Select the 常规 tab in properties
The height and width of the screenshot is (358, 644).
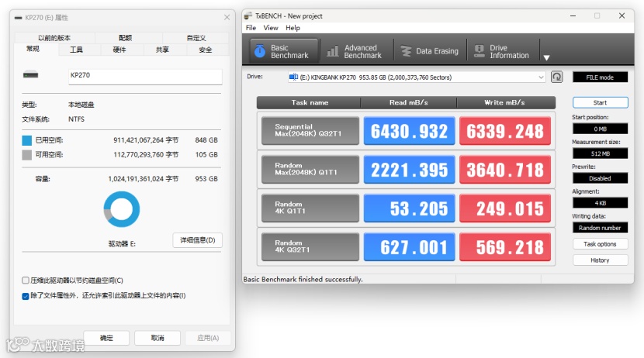[33, 49]
